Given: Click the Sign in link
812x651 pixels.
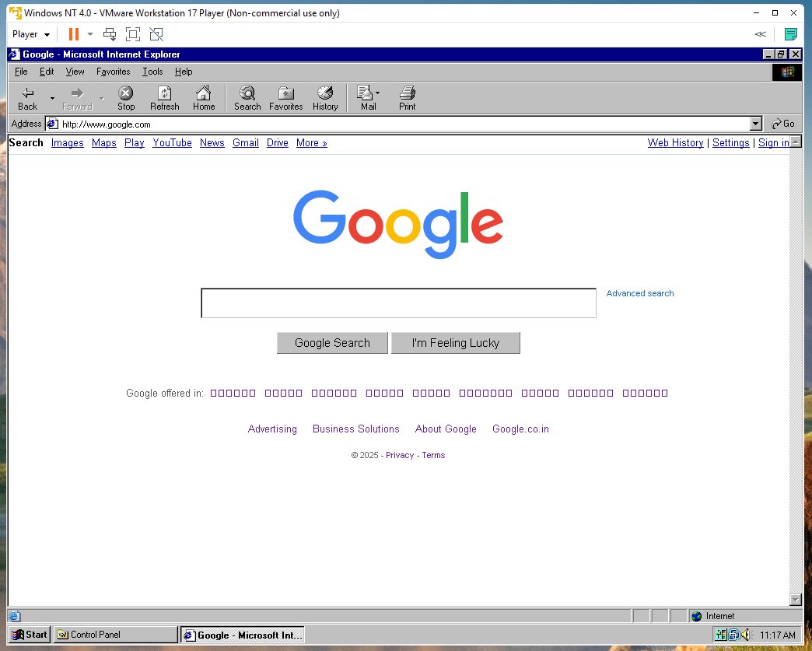Looking at the screenshot, I should click(774, 143).
